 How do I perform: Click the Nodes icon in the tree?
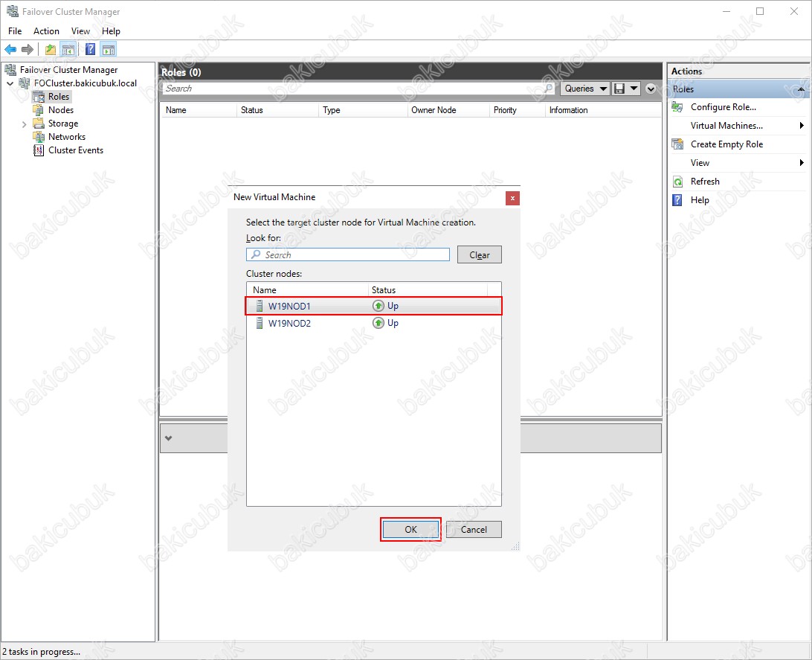tap(39, 110)
